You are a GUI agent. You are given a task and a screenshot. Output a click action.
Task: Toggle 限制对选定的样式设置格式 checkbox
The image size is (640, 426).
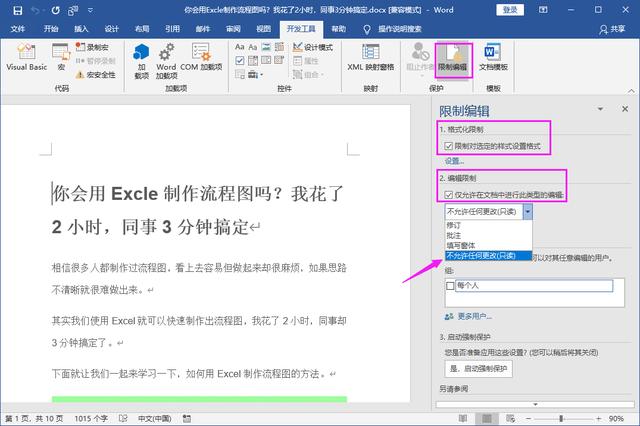(x=449, y=146)
